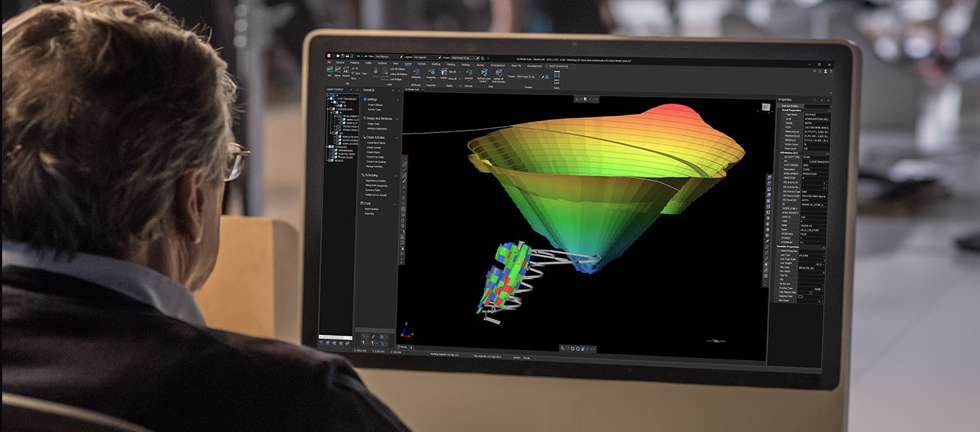
Task: Click the Add layer icon in the ribbon
Action: click(330, 71)
